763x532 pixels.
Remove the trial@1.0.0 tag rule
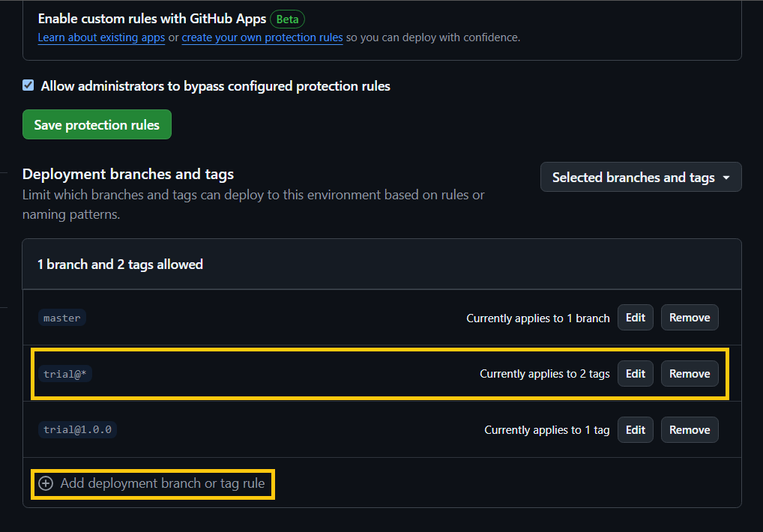(x=690, y=430)
